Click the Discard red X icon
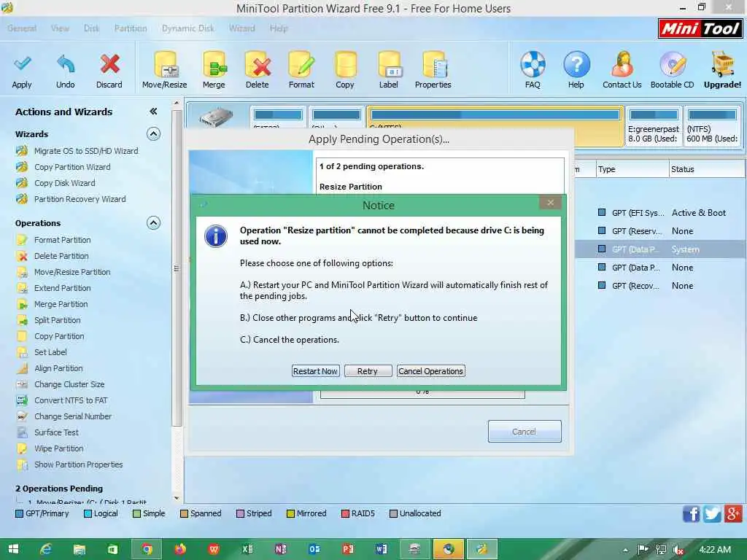Screen dimensions: 747x560 pyautogui.click(x=109, y=65)
